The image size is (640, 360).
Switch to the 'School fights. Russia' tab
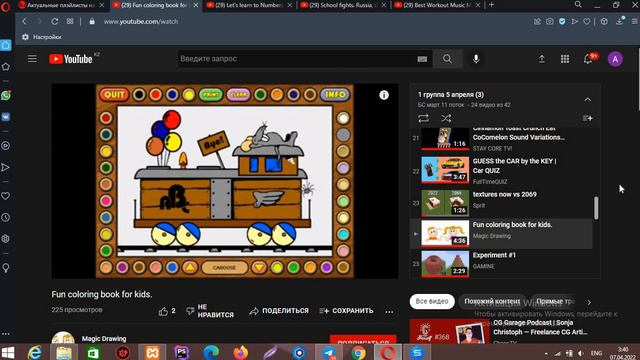pos(342,5)
